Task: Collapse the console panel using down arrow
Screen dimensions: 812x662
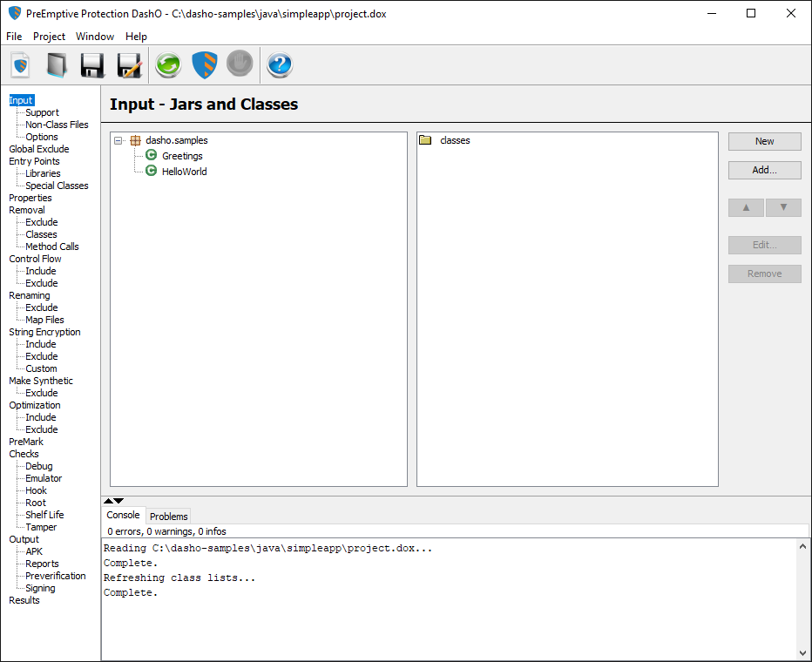Action: pyautogui.click(x=118, y=501)
